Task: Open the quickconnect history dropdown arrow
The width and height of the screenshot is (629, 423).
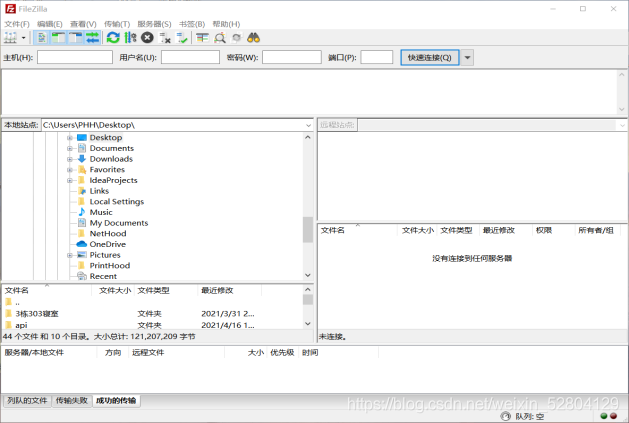Action: (467, 57)
